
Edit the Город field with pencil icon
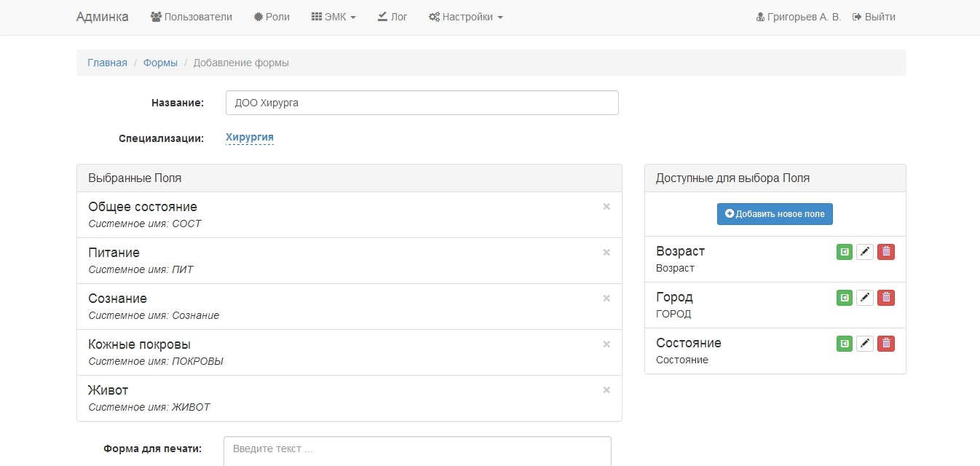(864, 298)
